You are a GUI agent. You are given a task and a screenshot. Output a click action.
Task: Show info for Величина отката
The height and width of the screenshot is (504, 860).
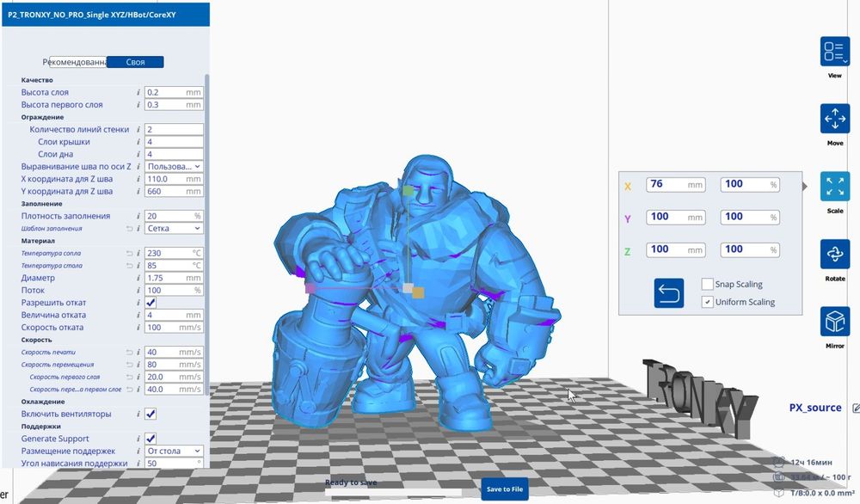click(x=138, y=315)
